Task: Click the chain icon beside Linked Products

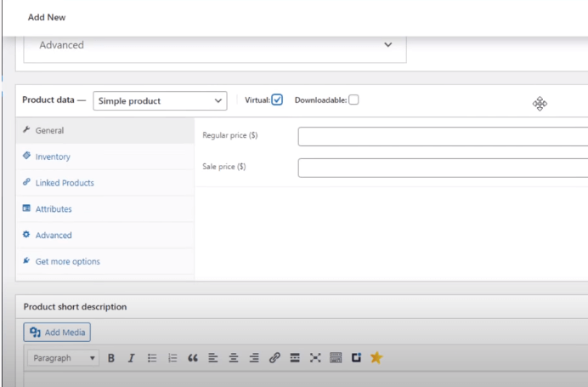Action: [26, 182]
